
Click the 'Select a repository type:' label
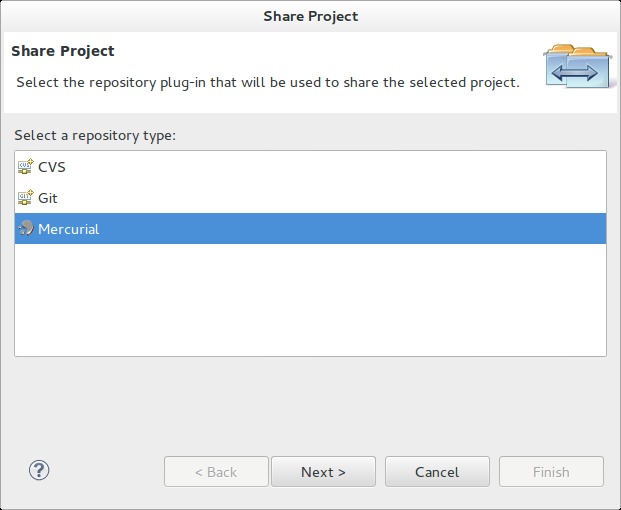point(95,135)
